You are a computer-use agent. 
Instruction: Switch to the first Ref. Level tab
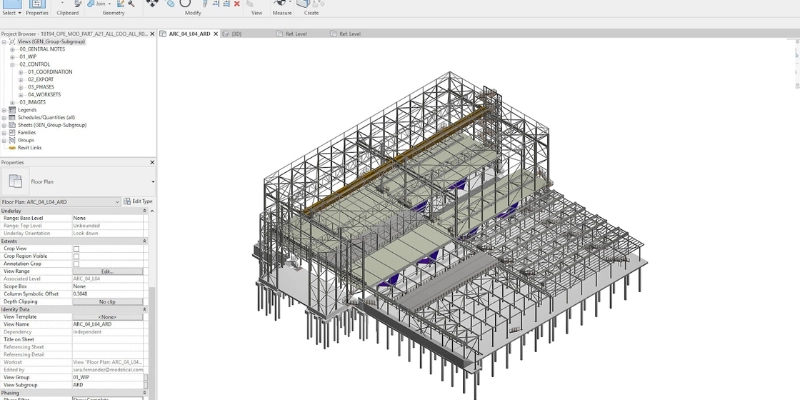(x=296, y=34)
